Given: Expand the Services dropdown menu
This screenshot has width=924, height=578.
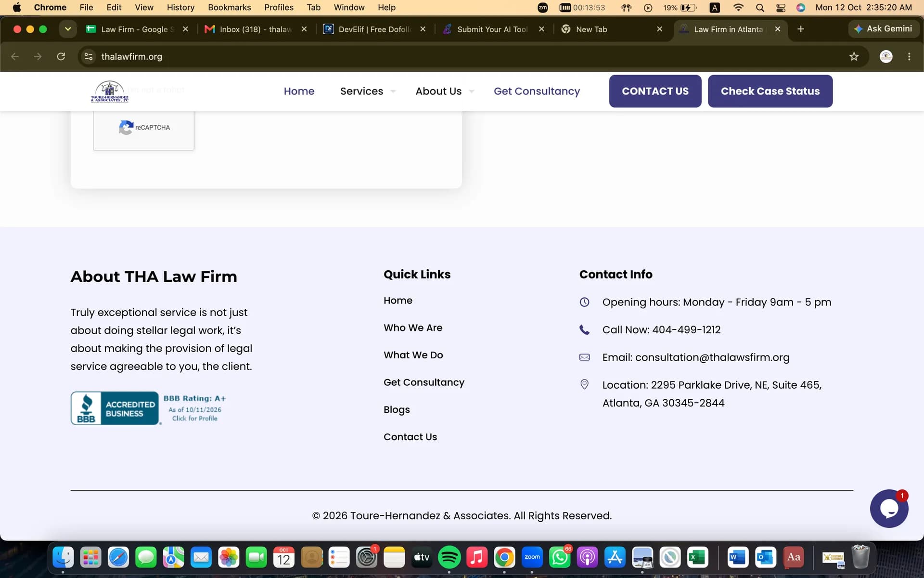Looking at the screenshot, I should pos(367,91).
